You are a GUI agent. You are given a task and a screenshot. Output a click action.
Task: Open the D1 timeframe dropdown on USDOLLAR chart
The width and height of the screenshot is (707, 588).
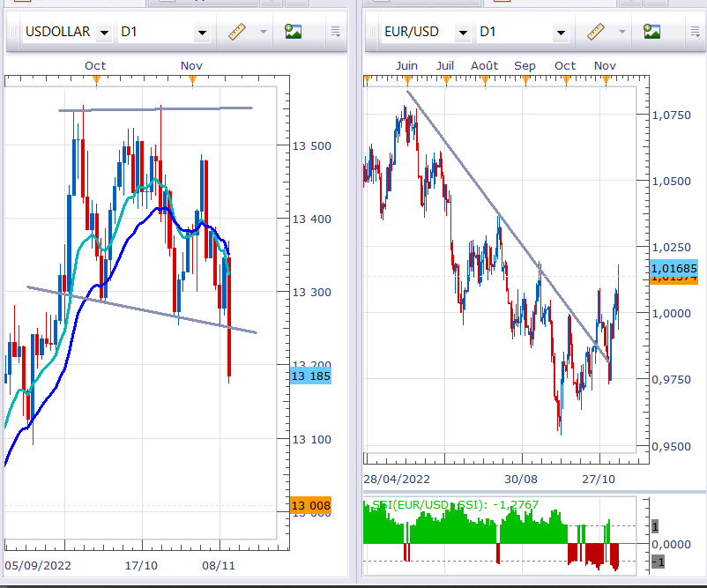click(x=202, y=33)
